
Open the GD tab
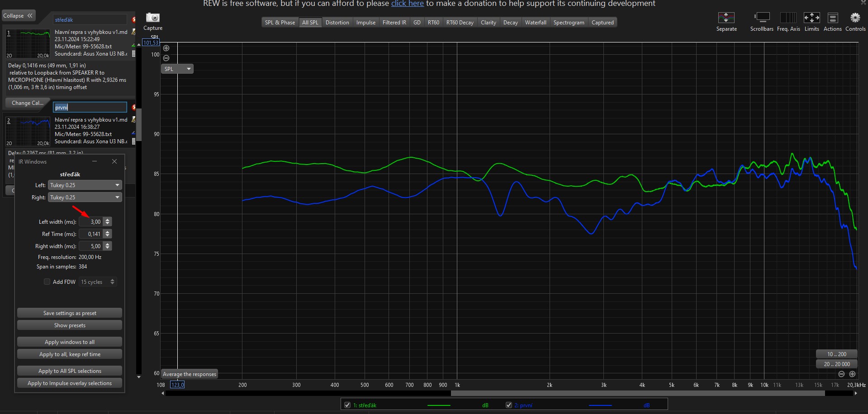click(417, 23)
